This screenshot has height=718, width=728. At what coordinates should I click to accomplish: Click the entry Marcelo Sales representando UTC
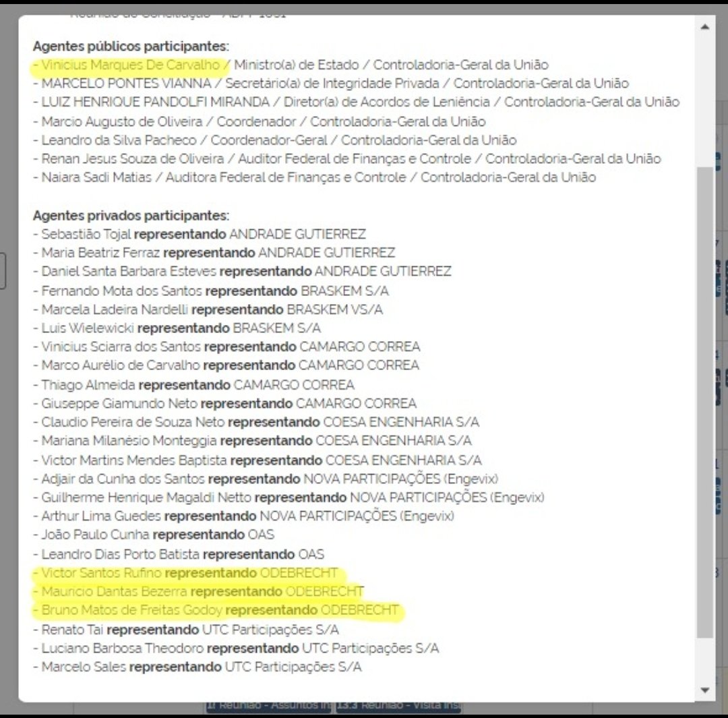(x=198, y=667)
